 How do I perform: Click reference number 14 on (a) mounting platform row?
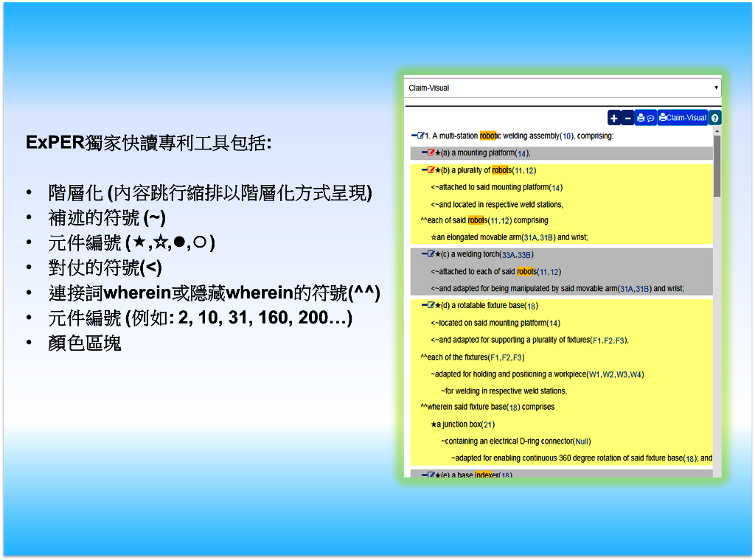point(522,153)
